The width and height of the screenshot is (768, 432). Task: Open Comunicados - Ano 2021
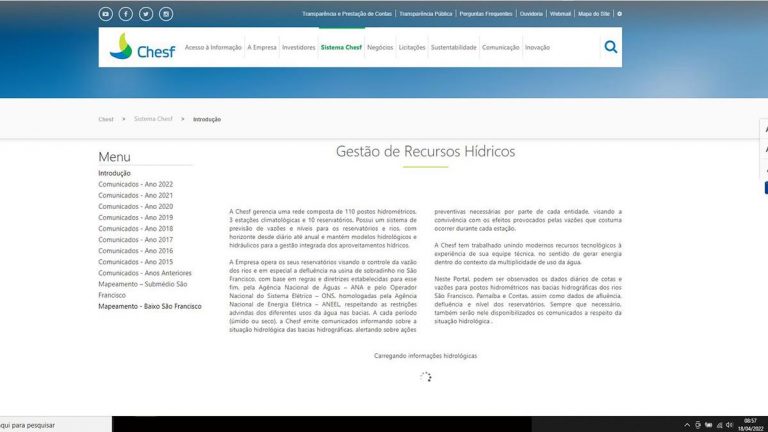tap(136, 195)
